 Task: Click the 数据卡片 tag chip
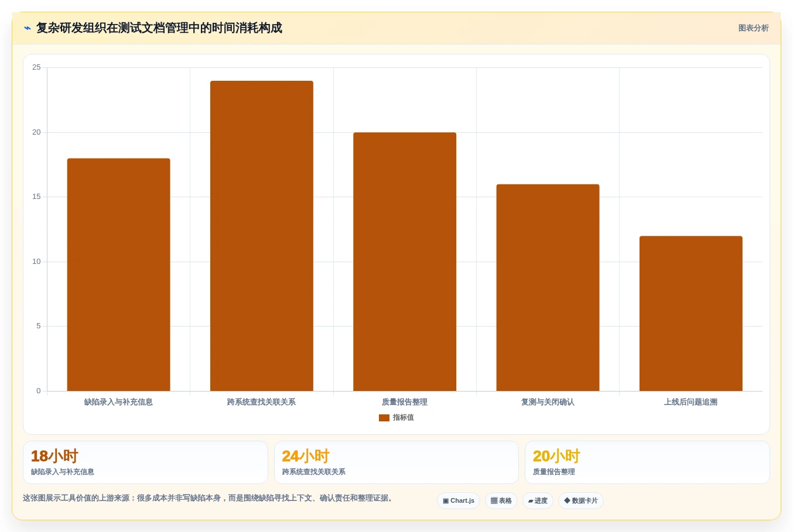(581, 501)
